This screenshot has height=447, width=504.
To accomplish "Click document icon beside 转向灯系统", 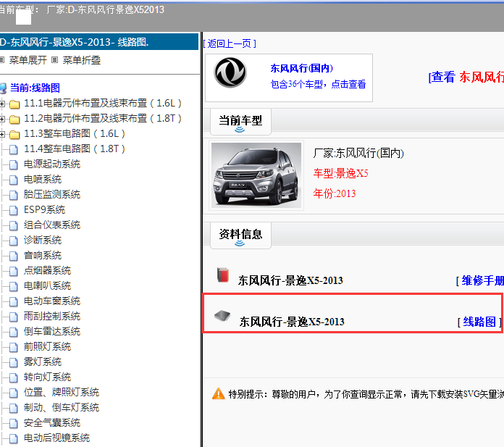I will [14, 377].
